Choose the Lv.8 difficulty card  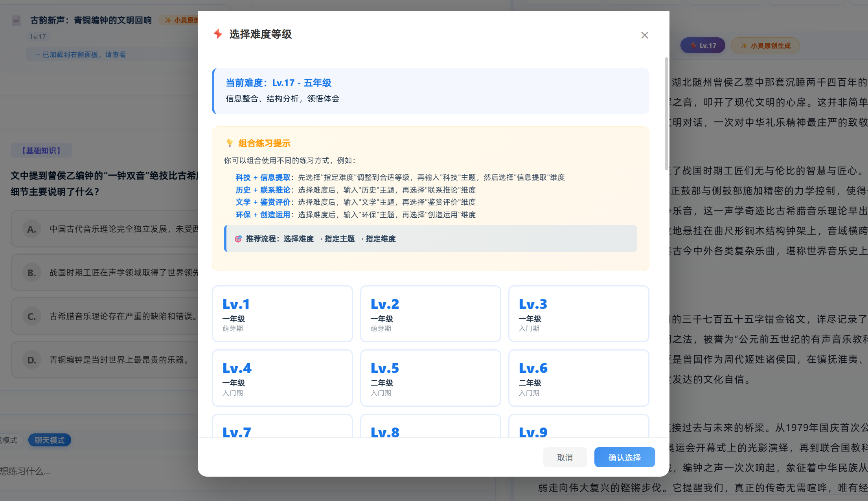click(x=430, y=426)
